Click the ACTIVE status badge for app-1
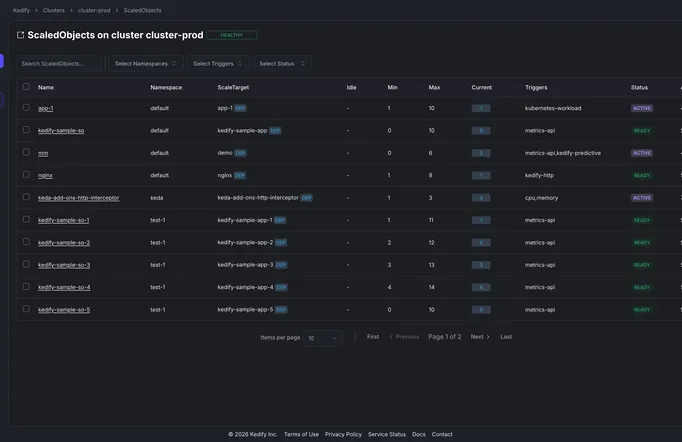The width and height of the screenshot is (682, 442). (x=642, y=108)
